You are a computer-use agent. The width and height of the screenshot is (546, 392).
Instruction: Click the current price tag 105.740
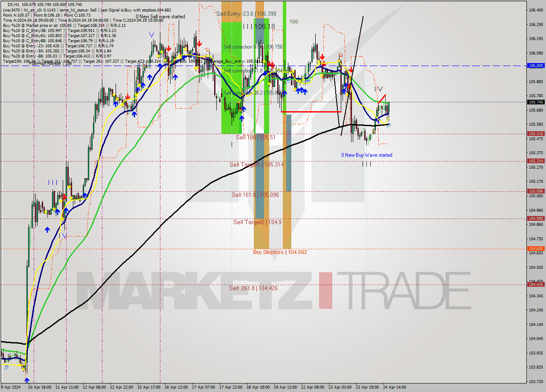pos(536,102)
